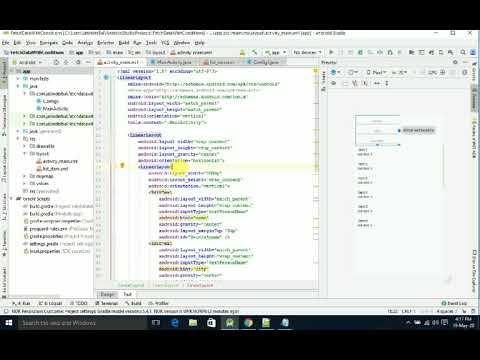Collapse the java folder
Viewport: 480px width, 360px height.
(x=18, y=86)
